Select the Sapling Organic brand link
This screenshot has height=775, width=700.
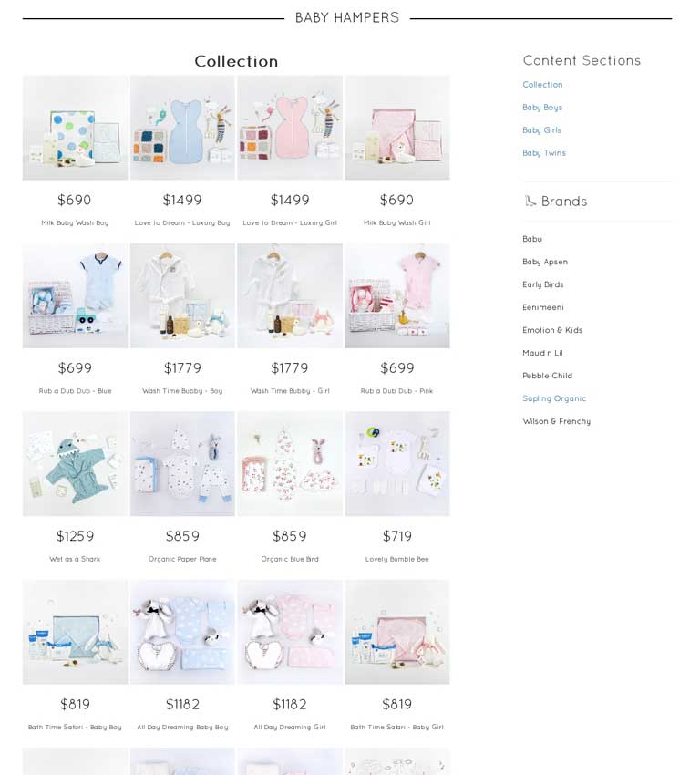[554, 398]
